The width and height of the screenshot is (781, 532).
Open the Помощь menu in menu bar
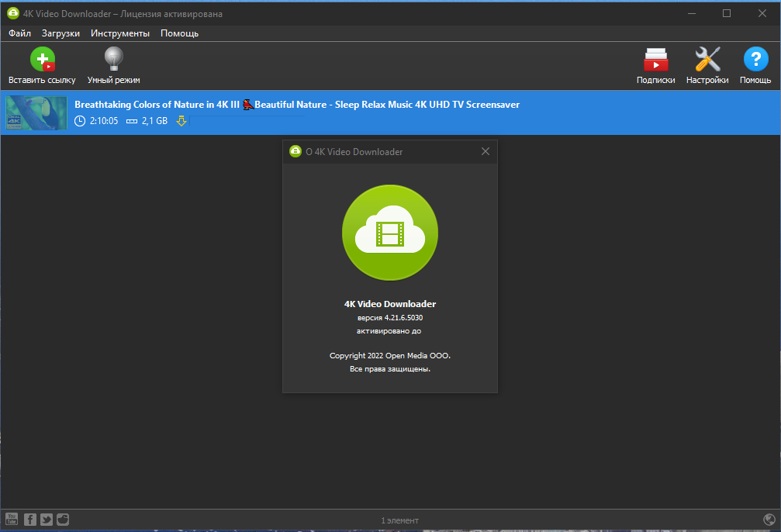coord(179,33)
